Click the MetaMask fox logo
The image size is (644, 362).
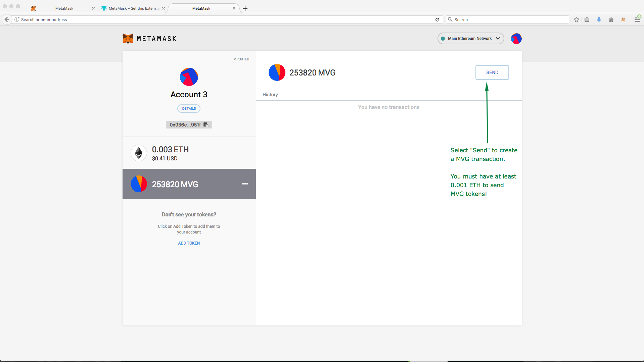pyautogui.click(x=128, y=39)
